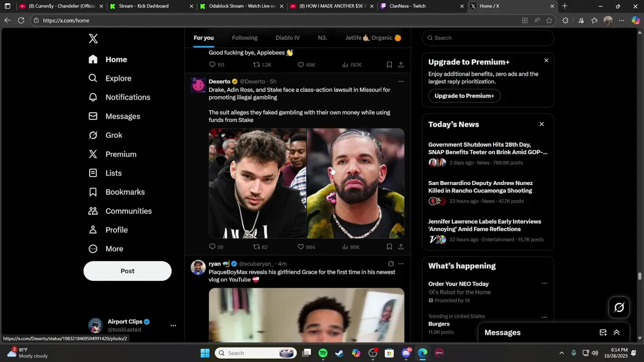Share the Dexerto post

(x=401, y=247)
